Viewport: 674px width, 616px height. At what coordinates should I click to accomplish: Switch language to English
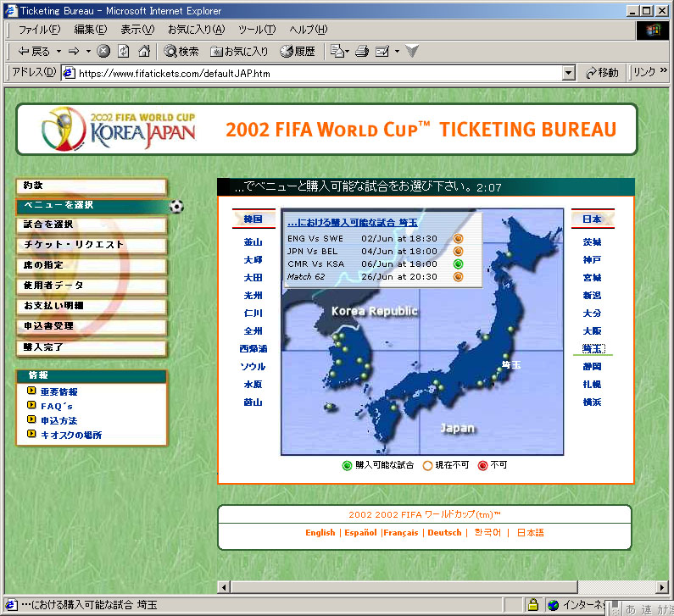tap(320, 533)
